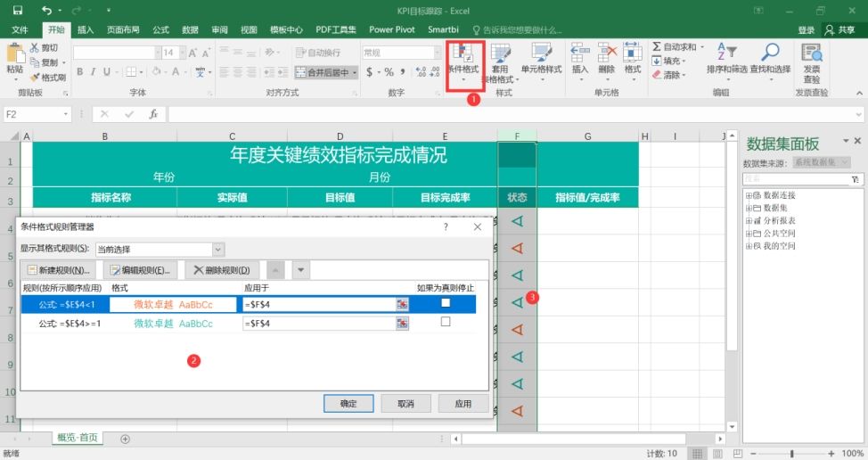Open data set source (系统数据集) dropdown

pyautogui.click(x=845, y=162)
